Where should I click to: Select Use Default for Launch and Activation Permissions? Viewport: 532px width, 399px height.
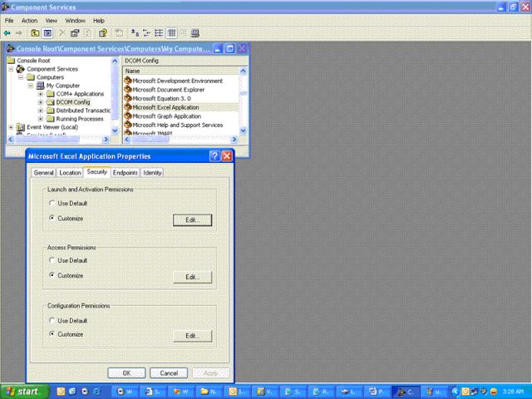tap(52, 203)
